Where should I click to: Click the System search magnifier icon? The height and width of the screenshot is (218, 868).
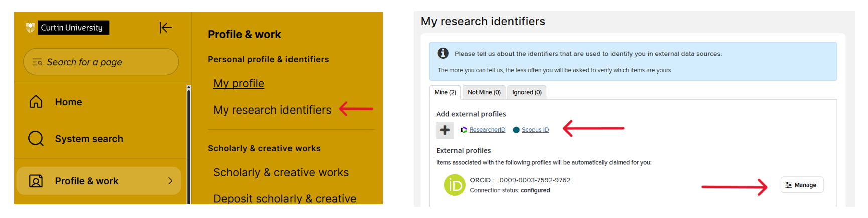point(36,138)
